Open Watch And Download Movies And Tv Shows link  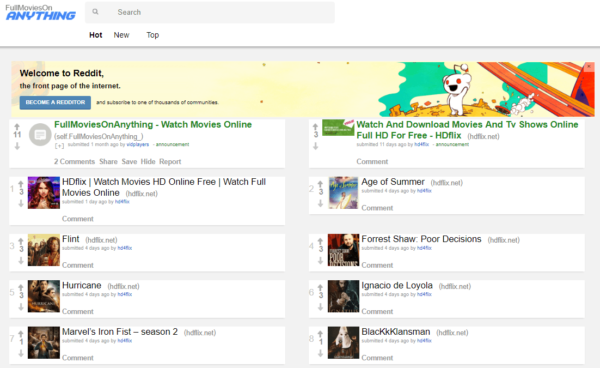click(467, 130)
